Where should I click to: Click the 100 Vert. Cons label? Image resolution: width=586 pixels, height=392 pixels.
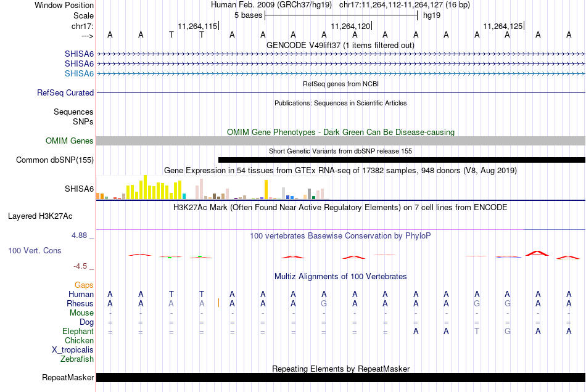click(x=35, y=250)
